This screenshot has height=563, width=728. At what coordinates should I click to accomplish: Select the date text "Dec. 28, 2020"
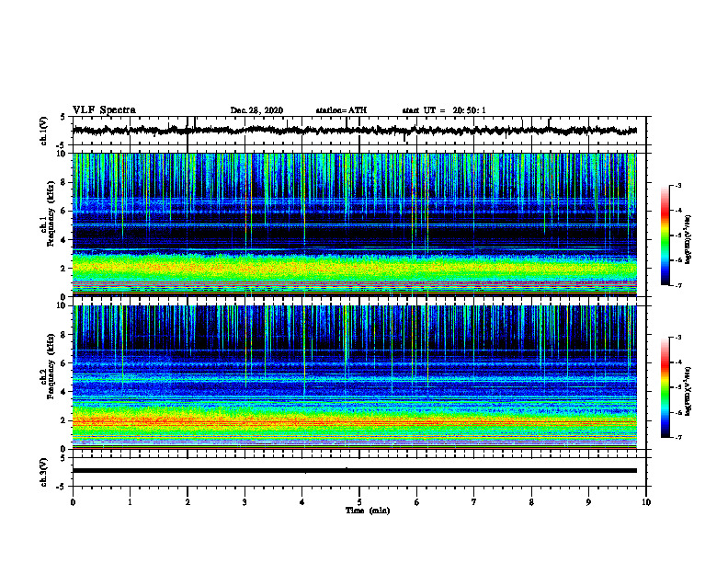click(256, 110)
